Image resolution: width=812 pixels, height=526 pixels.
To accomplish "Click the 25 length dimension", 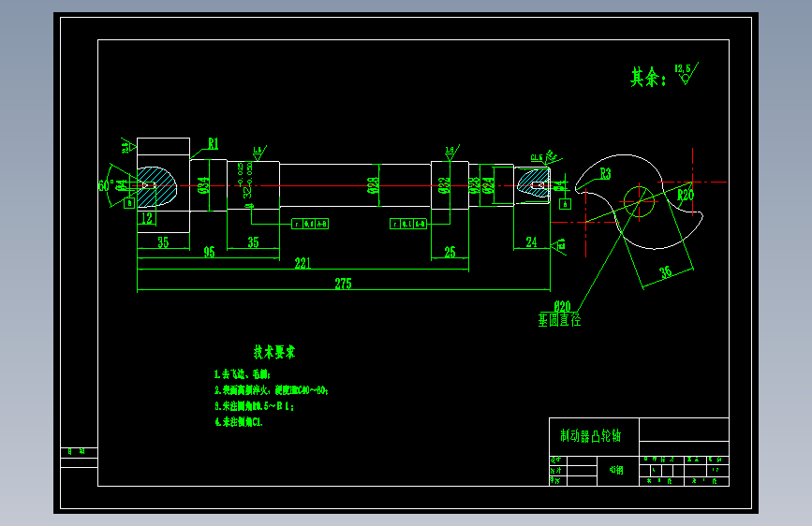I will pos(450,252).
